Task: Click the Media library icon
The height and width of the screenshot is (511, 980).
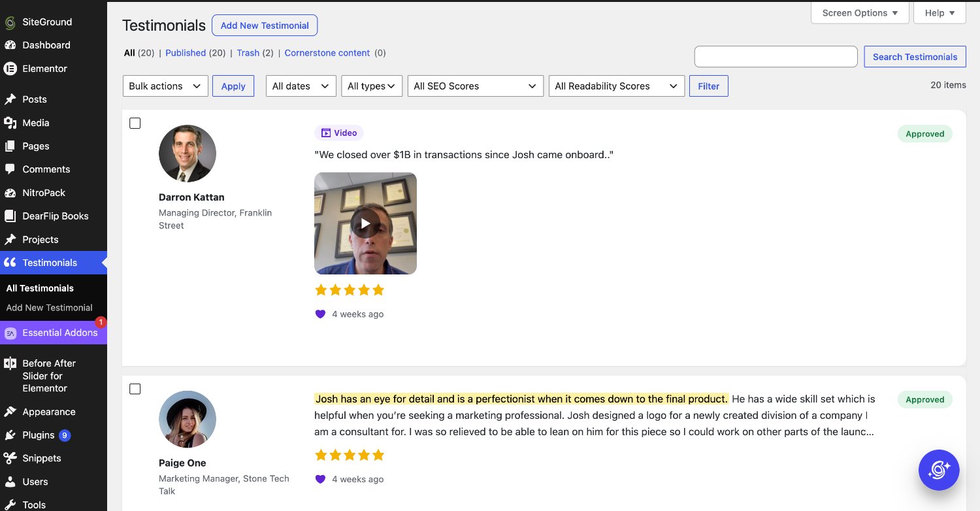Action: [x=10, y=123]
